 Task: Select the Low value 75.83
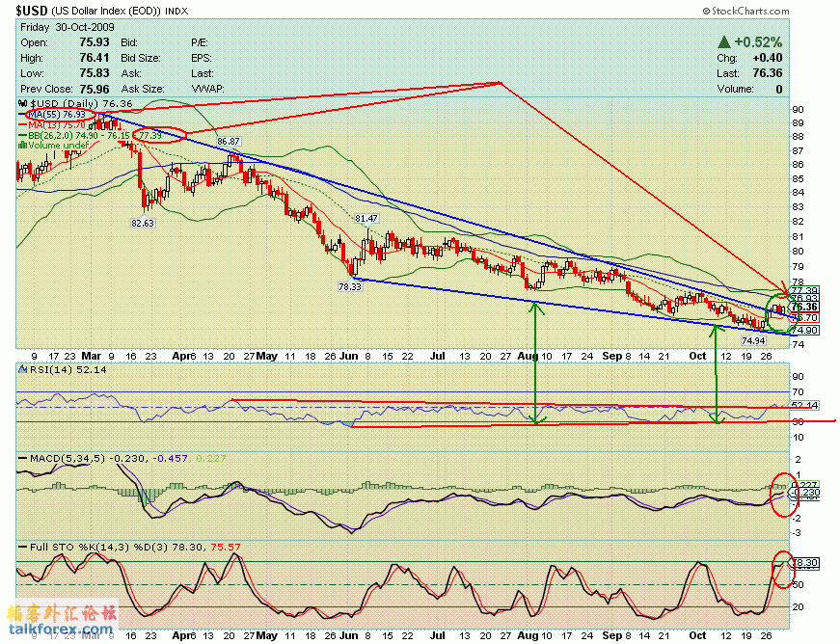(95, 73)
